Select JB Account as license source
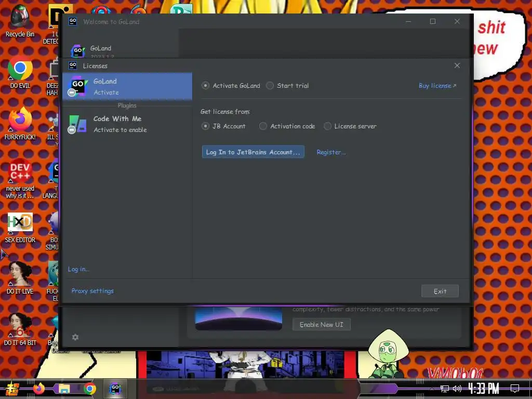The image size is (532, 399). [x=223, y=126]
